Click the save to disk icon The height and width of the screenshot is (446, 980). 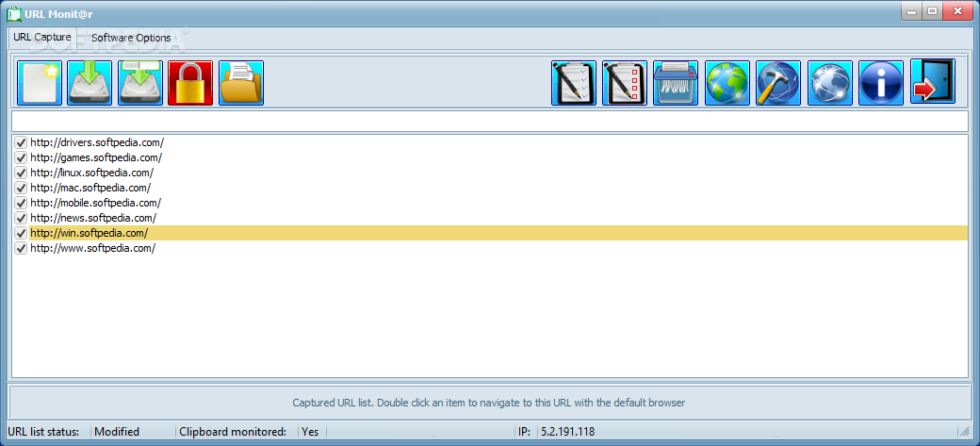point(90,83)
